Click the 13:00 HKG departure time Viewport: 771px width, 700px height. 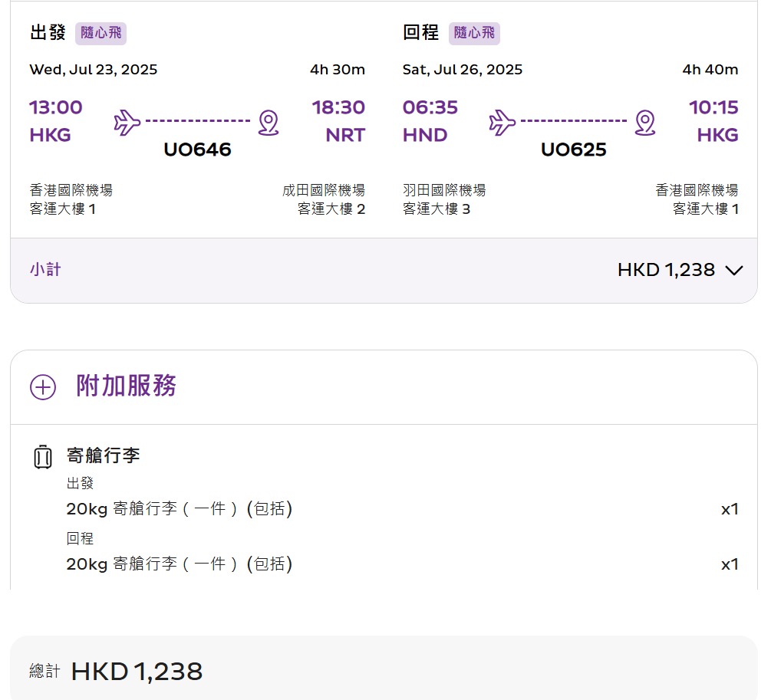pyautogui.click(x=56, y=107)
